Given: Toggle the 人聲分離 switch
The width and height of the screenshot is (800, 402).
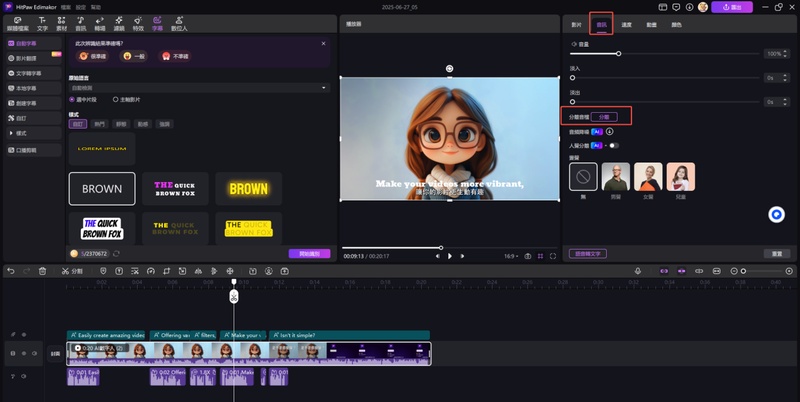Looking at the screenshot, I should pos(613,145).
